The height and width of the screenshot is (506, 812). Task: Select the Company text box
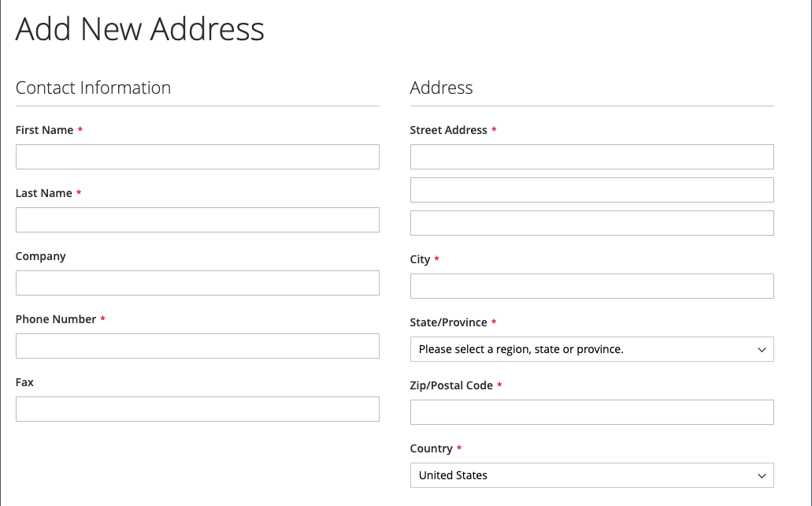197,282
